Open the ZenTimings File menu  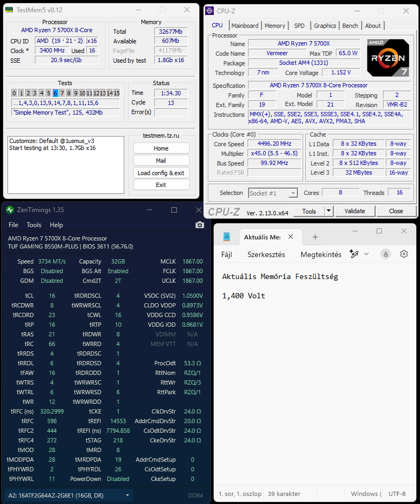tap(13, 225)
